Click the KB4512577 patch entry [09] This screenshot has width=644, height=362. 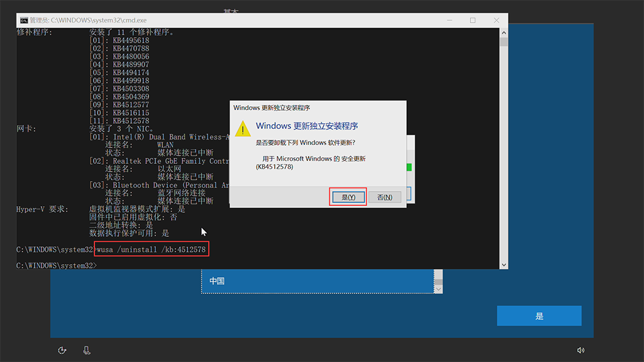[119, 105]
